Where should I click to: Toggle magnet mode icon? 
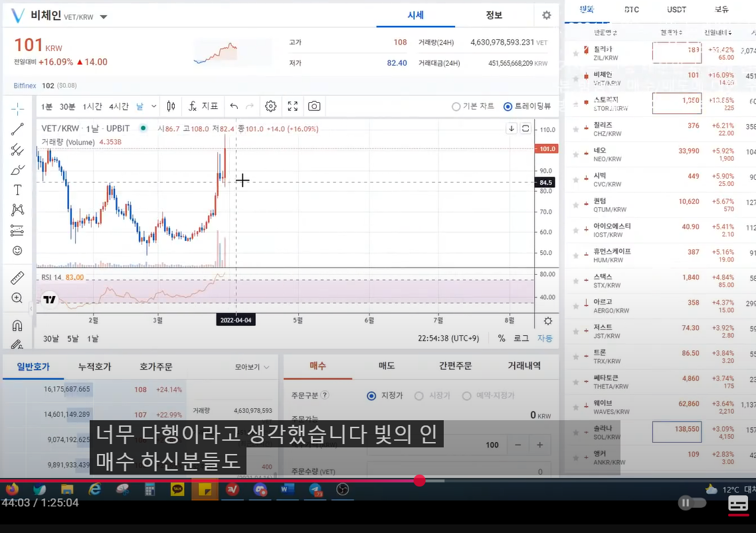point(17,326)
